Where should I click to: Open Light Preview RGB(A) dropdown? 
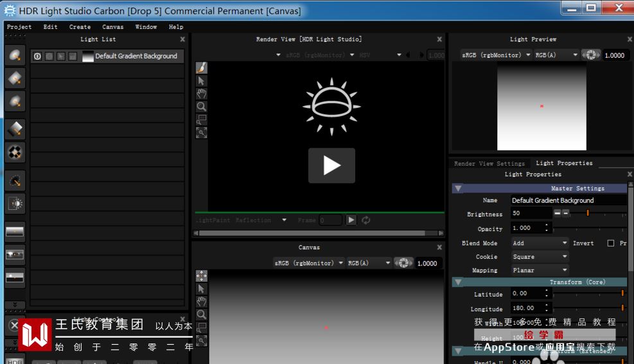click(x=557, y=55)
